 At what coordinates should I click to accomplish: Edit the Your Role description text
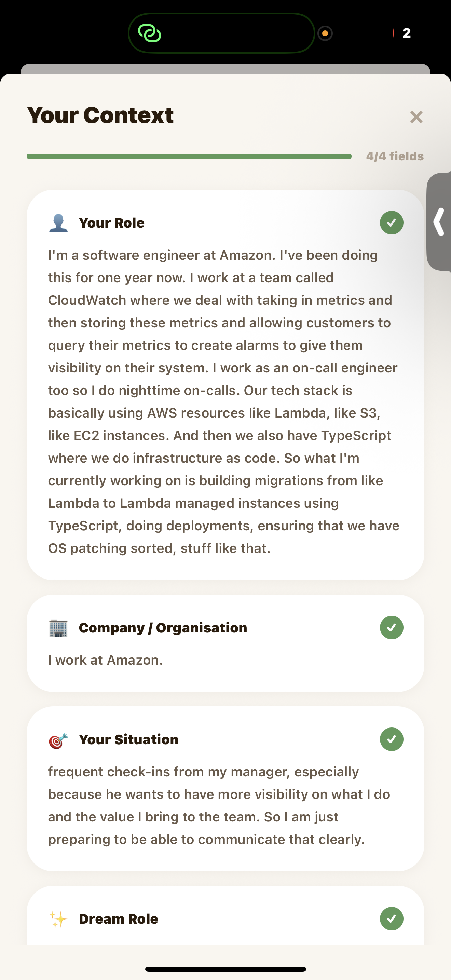[223, 401]
